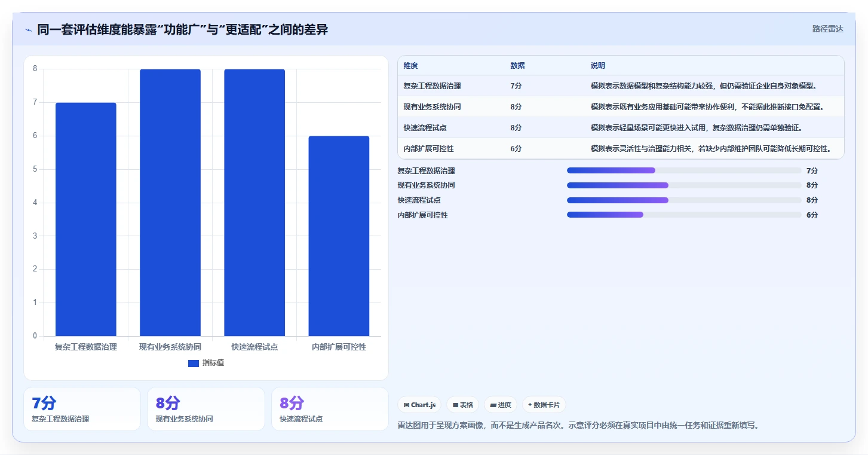Click the 数据卡片 chip

pyautogui.click(x=544, y=405)
